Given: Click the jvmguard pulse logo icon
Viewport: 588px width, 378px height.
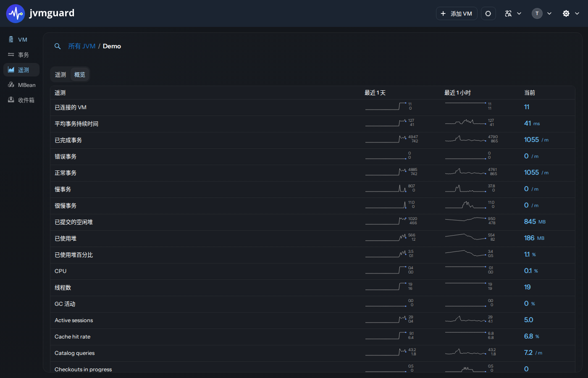Looking at the screenshot, I should click(x=16, y=13).
